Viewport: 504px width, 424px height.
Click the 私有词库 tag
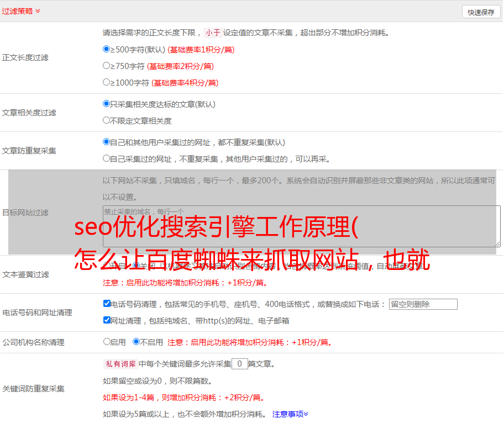pyautogui.click(x=119, y=364)
